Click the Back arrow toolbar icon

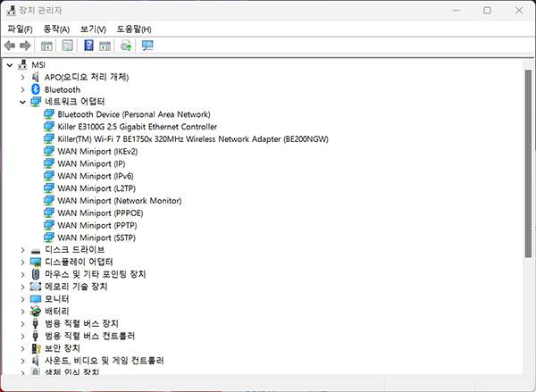pos(10,46)
